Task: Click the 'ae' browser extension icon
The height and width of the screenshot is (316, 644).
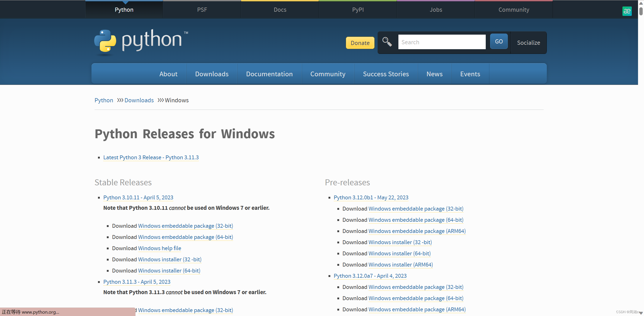Action: 627,11
